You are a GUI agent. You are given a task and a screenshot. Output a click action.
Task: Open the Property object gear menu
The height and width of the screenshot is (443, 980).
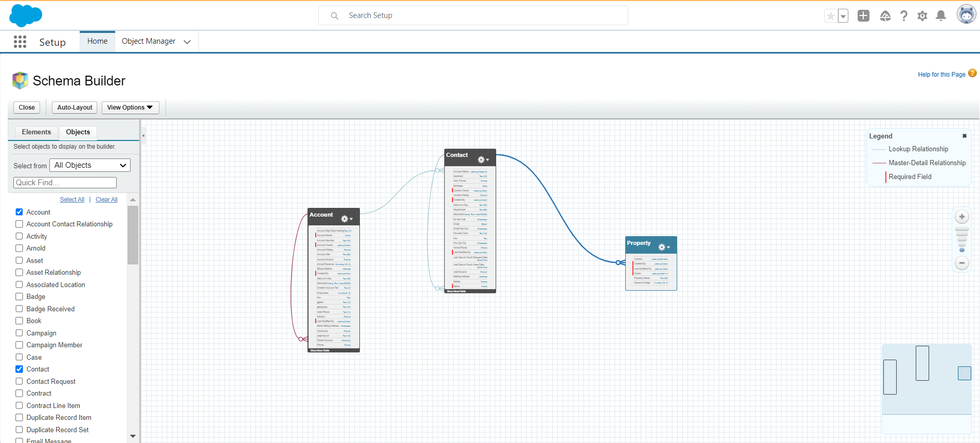click(x=664, y=247)
